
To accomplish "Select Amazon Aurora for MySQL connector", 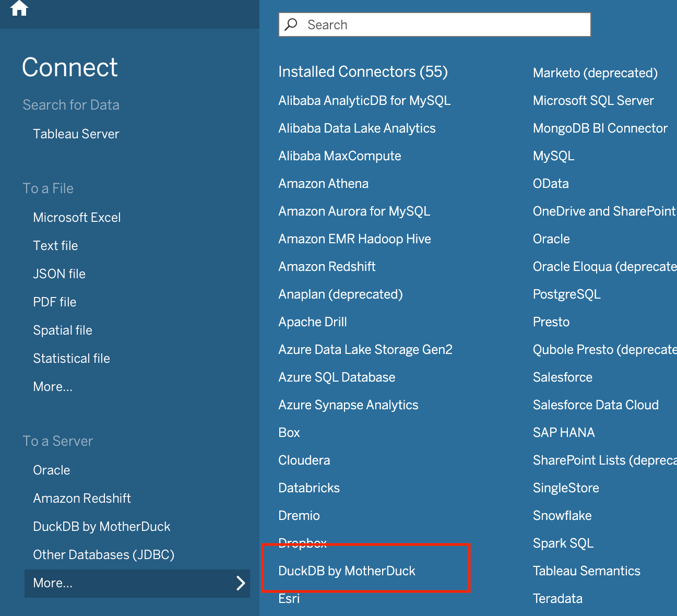I will 354,211.
